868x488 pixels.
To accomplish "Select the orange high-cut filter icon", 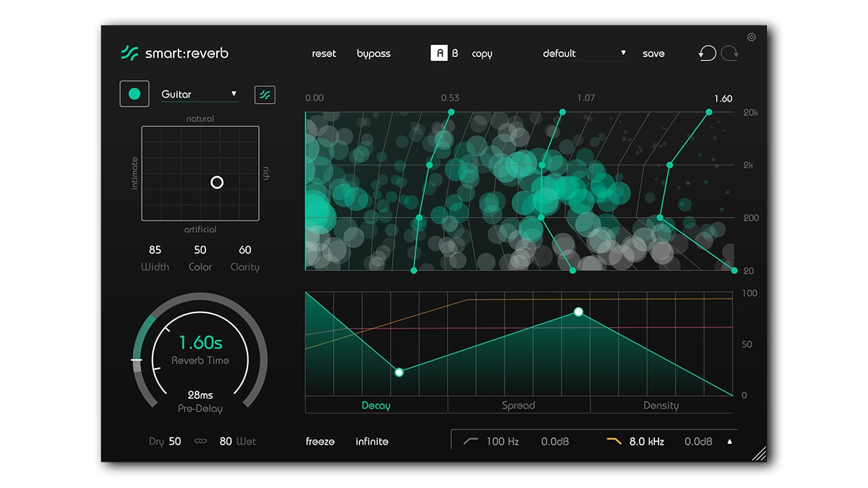I will 614,441.
